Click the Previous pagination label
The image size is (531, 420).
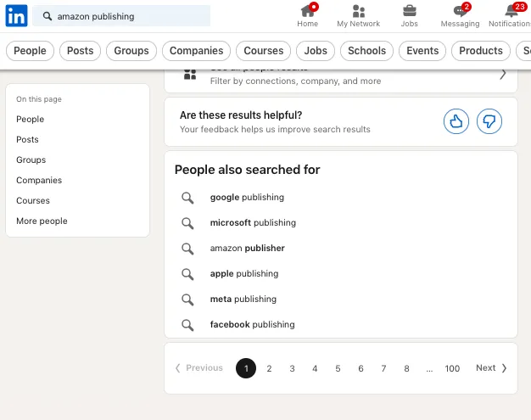204,368
